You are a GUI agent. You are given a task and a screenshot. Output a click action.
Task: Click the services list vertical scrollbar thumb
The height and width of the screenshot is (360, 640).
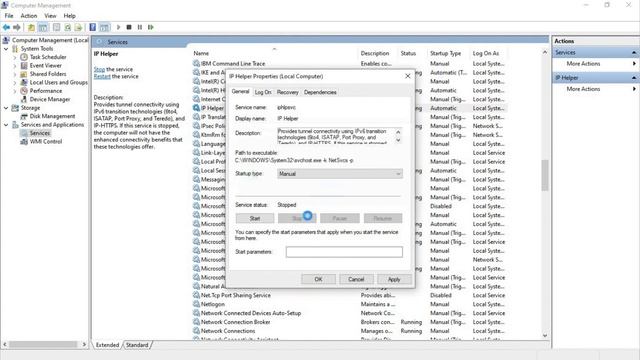pyautogui.click(x=544, y=176)
